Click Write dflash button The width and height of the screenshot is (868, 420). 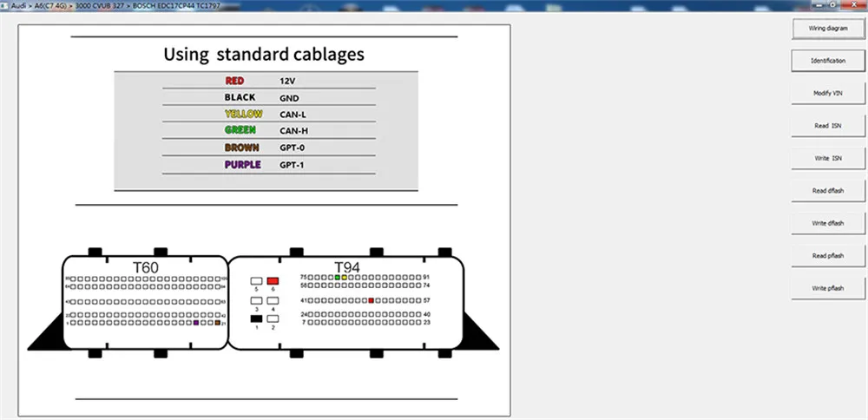828,223
